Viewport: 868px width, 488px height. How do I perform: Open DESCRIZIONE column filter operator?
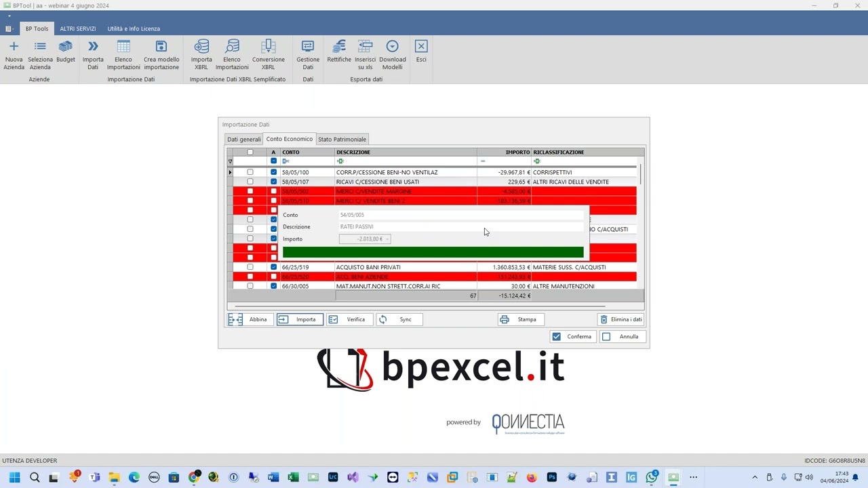340,161
